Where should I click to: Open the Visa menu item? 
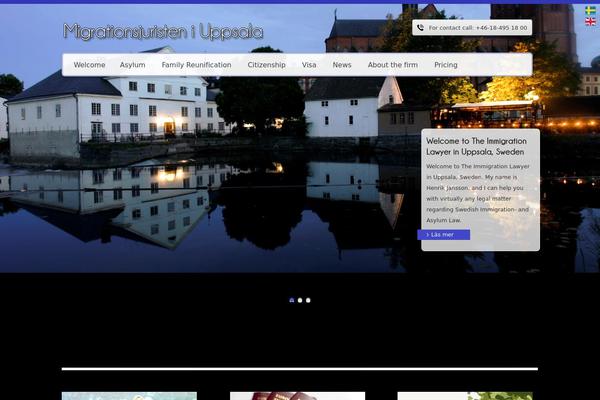[x=309, y=65]
